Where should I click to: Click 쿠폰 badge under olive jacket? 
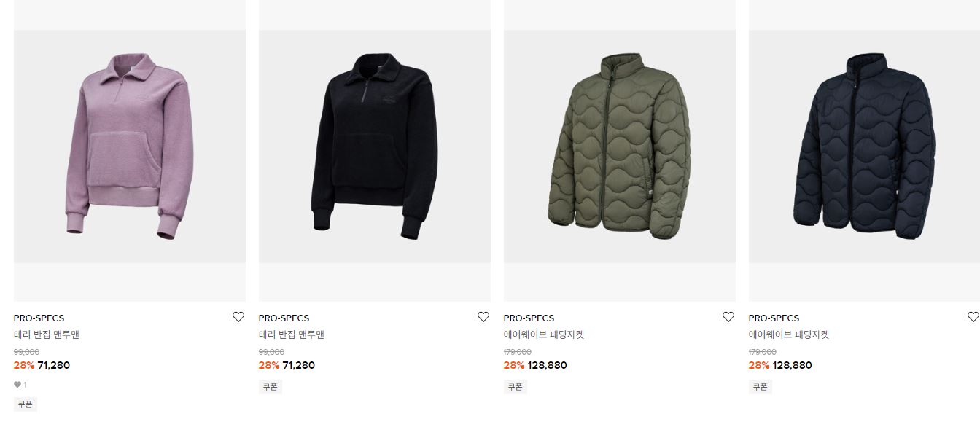point(516,387)
